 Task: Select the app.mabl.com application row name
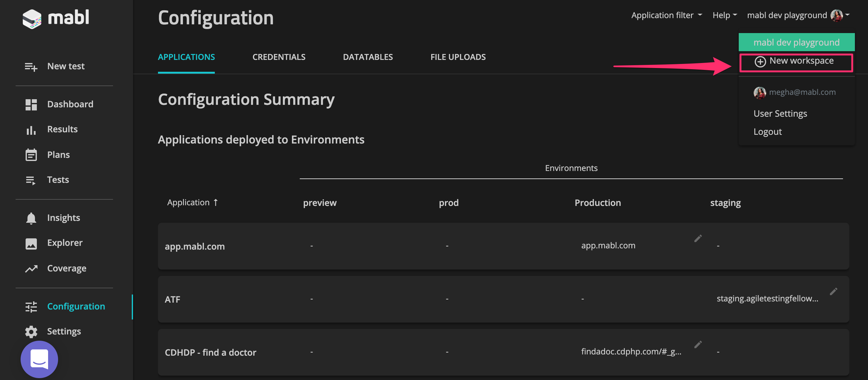point(195,246)
